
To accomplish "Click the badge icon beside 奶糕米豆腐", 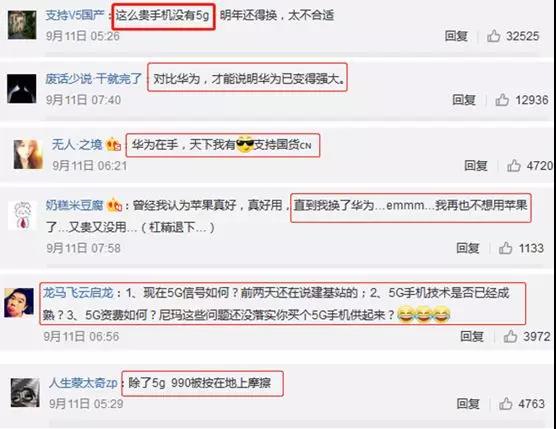I will point(115,205).
